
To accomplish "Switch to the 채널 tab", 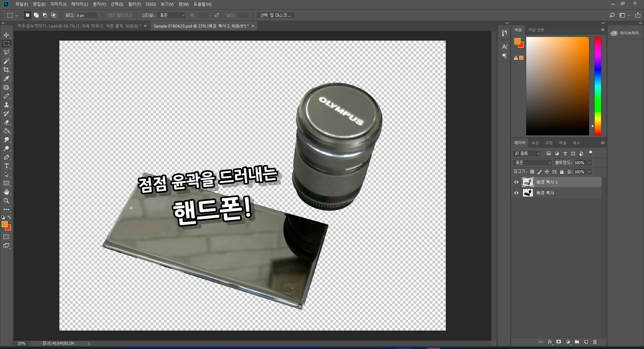I will [562, 143].
